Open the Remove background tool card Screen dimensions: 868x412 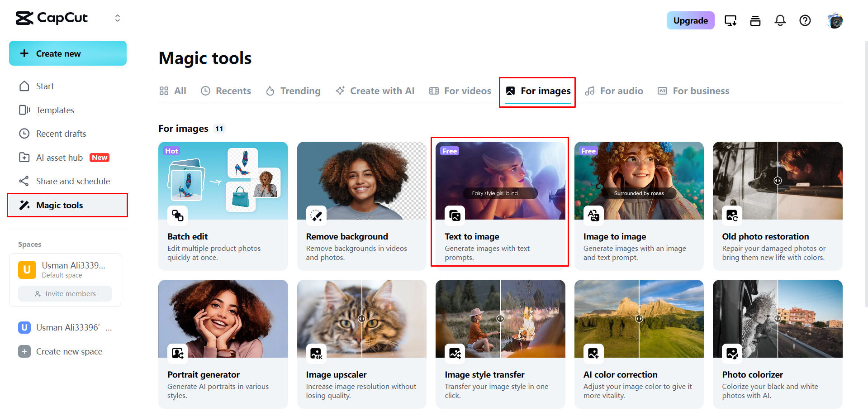click(x=361, y=206)
